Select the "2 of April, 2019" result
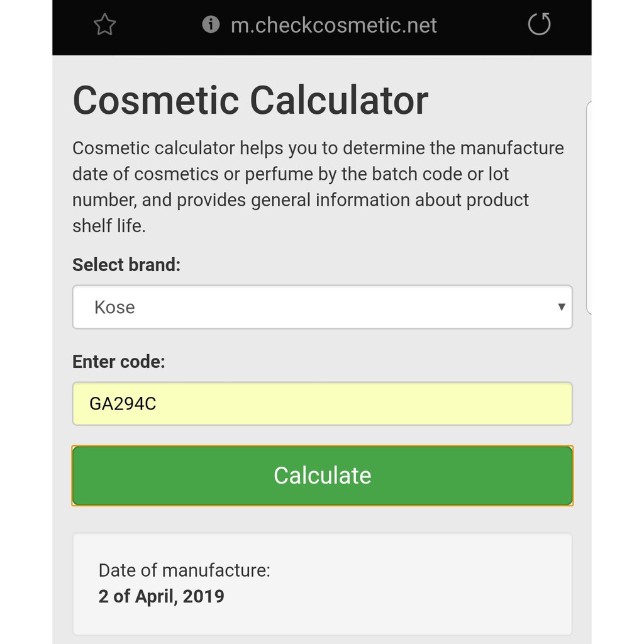The image size is (644, 644). [161, 596]
